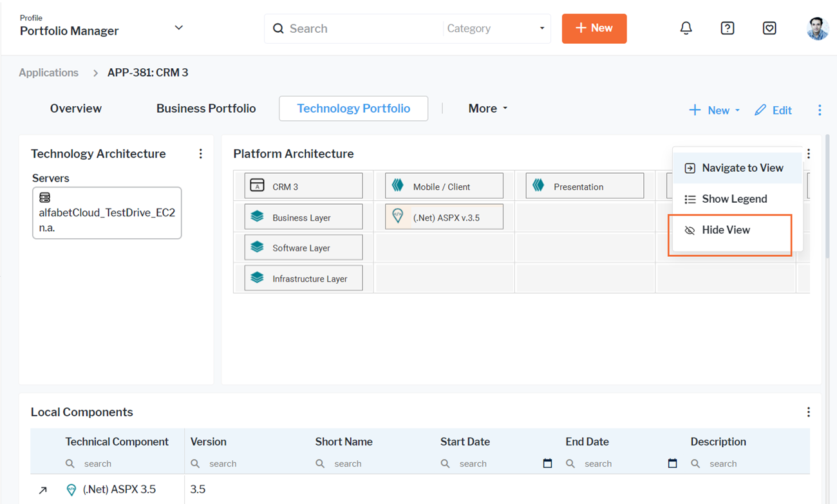Expand the Portfolio Manager profile dropdown
Screen dimensions: 837x504
[179, 28]
